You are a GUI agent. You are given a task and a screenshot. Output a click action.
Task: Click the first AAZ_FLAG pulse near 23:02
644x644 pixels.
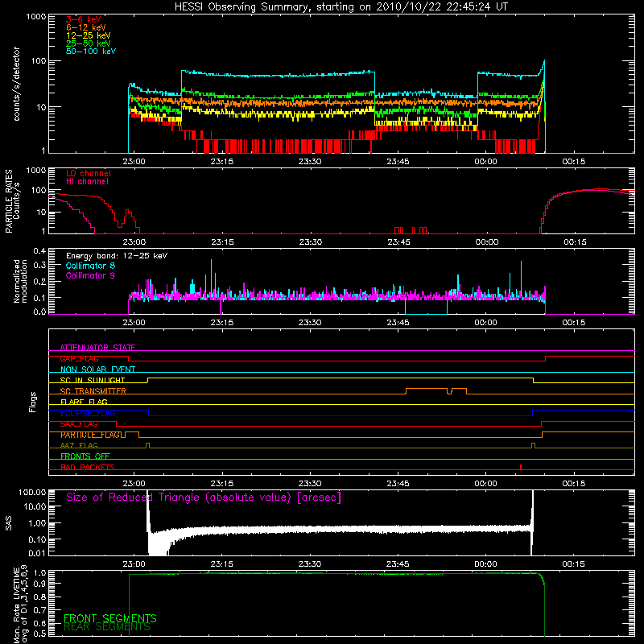(x=148, y=445)
